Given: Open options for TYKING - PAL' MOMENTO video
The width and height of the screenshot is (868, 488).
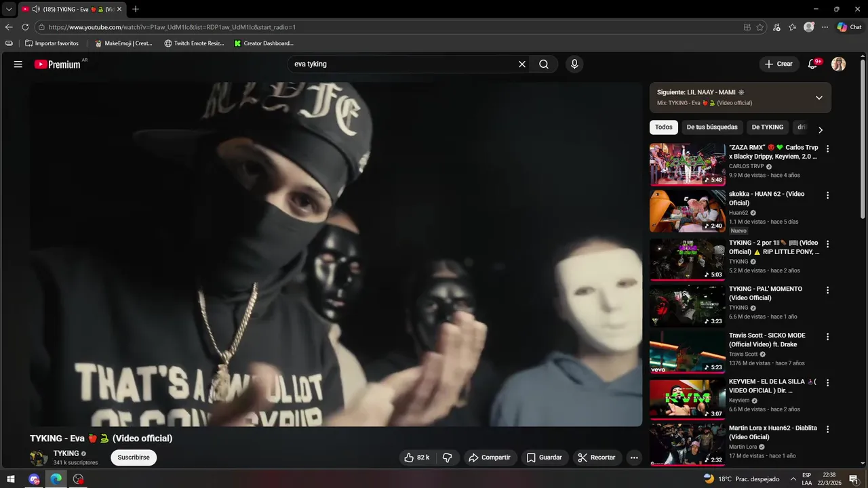Looking at the screenshot, I should pyautogui.click(x=827, y=290).
